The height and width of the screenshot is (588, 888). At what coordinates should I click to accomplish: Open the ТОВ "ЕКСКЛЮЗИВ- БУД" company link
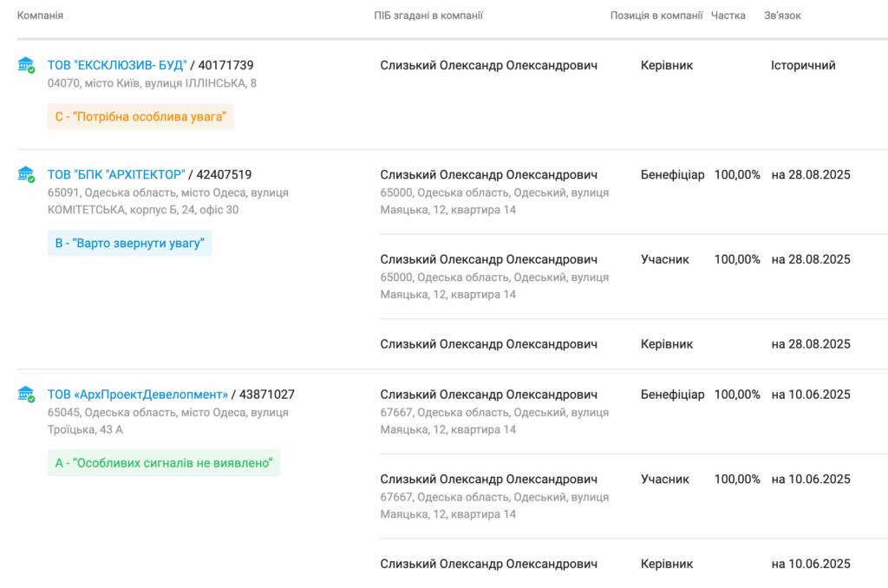click(x=117, y=65)
